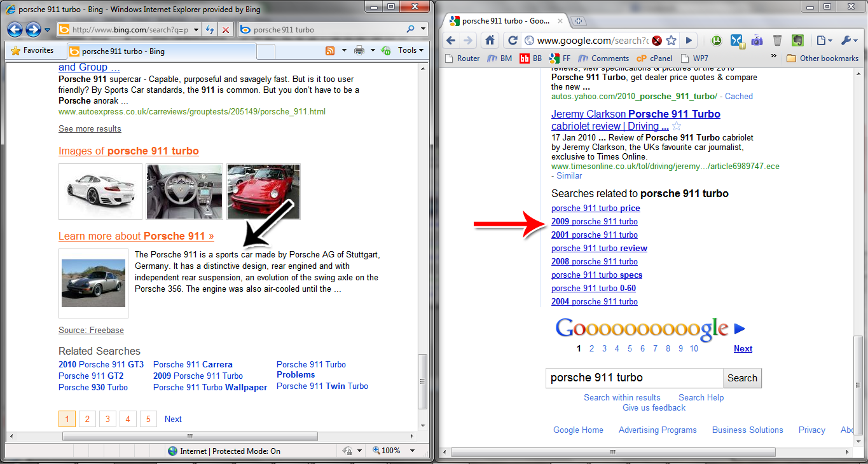Click the green add-on icon beside Tools in IE
The image size is (868, 464).
coord(385,51)
